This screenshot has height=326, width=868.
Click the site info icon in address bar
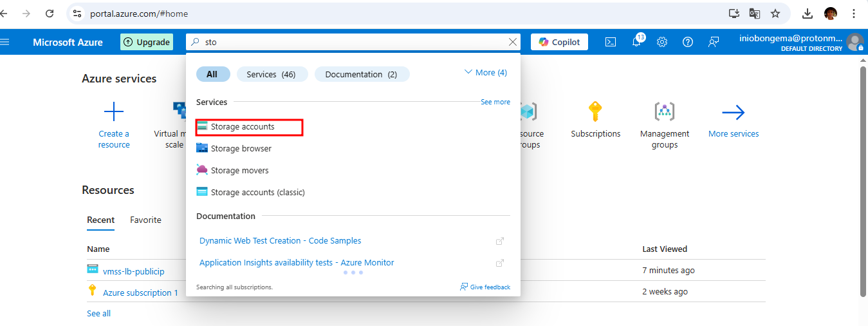point(77,14)
